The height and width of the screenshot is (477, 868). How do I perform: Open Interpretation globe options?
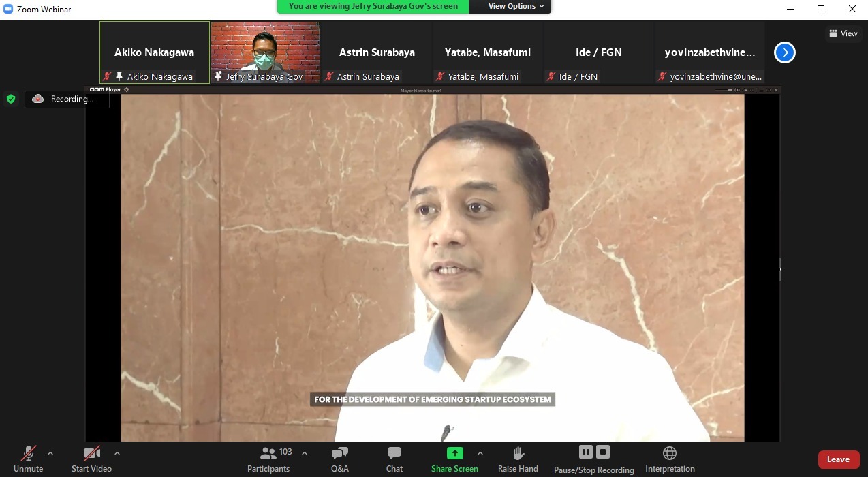point(669,454)
